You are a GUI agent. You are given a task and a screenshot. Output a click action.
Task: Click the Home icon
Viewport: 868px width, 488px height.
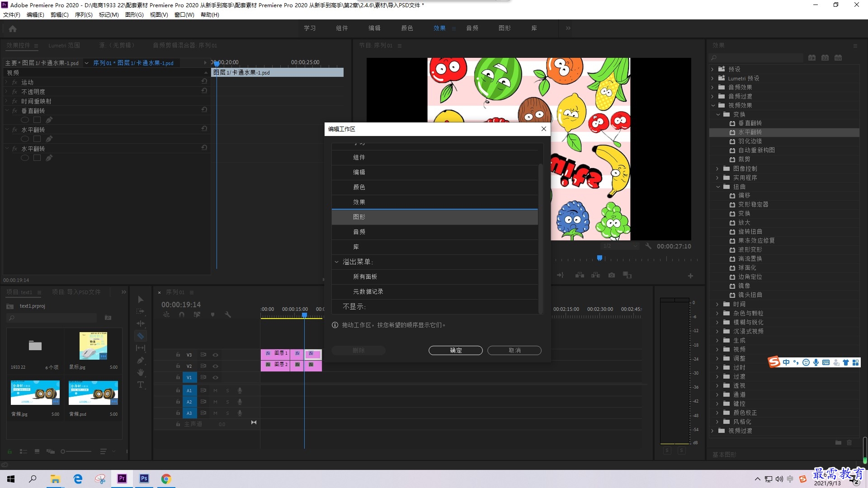point(13,28)
